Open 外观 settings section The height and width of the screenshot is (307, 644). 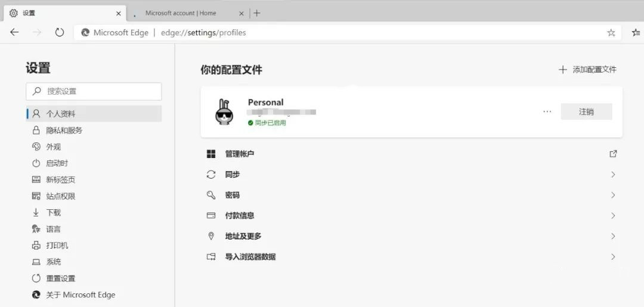click(94, 147)
